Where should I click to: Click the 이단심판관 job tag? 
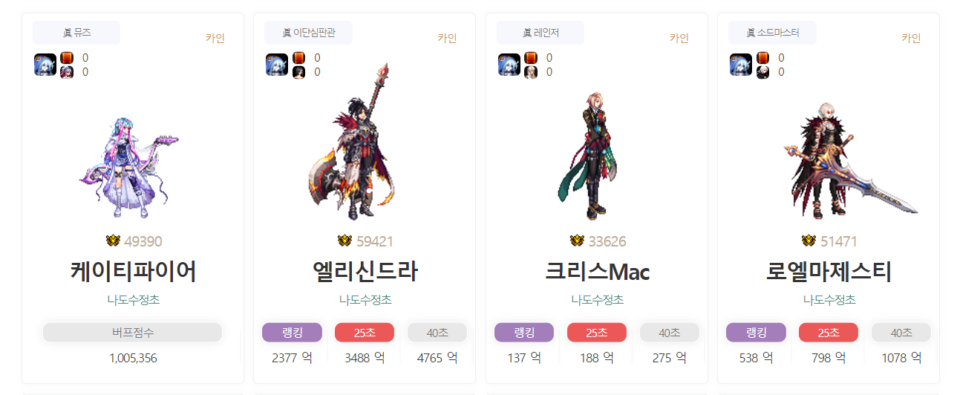coord(308,33)
